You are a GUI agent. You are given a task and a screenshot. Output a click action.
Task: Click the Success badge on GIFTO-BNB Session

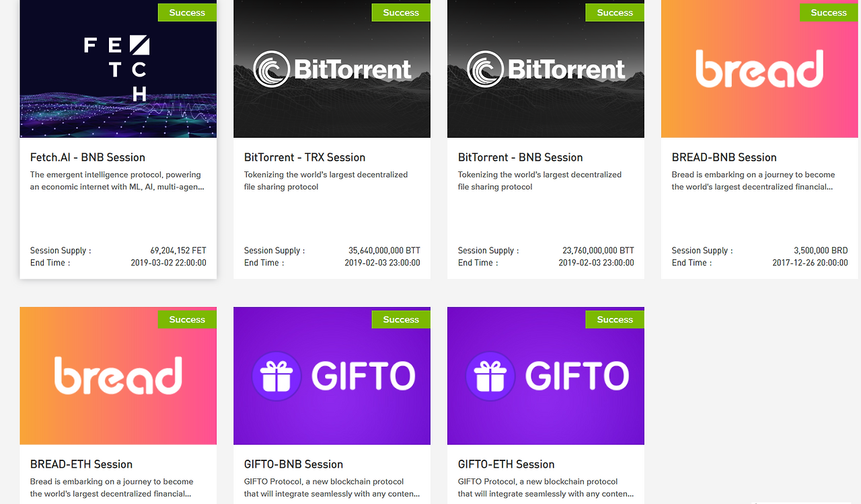coord(401,319)
